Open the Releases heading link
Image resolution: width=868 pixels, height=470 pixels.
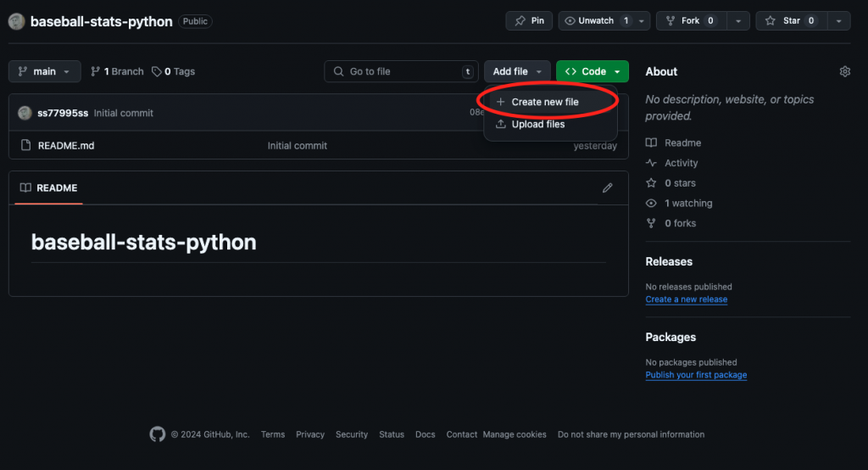[x=669, y=261]
